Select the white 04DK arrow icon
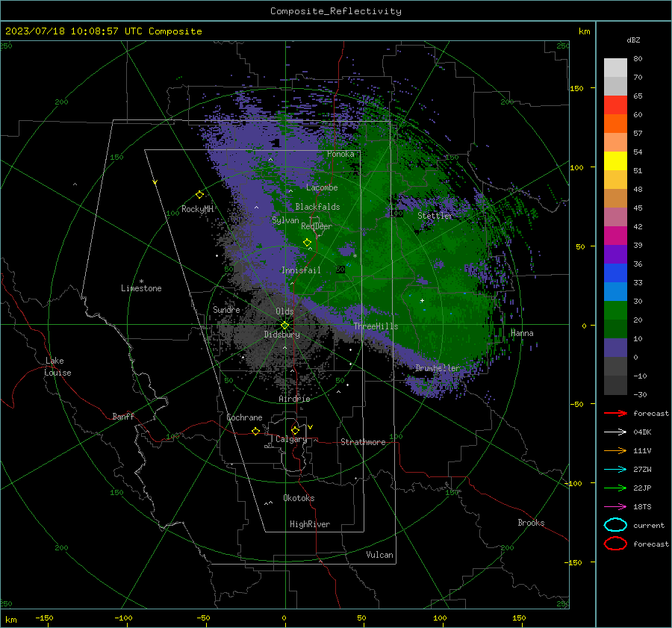The width and height of the screenshot is (672, 628). pos(615,432)
